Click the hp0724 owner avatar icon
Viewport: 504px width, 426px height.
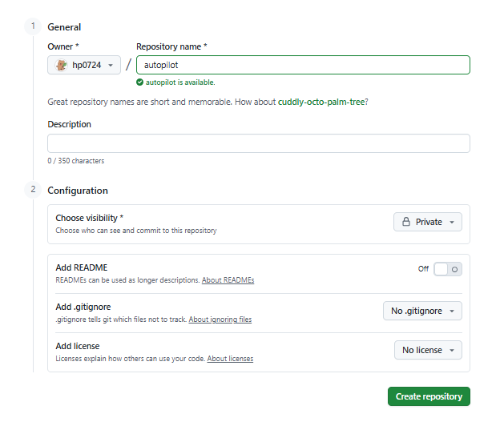click(x=61, y=65)
